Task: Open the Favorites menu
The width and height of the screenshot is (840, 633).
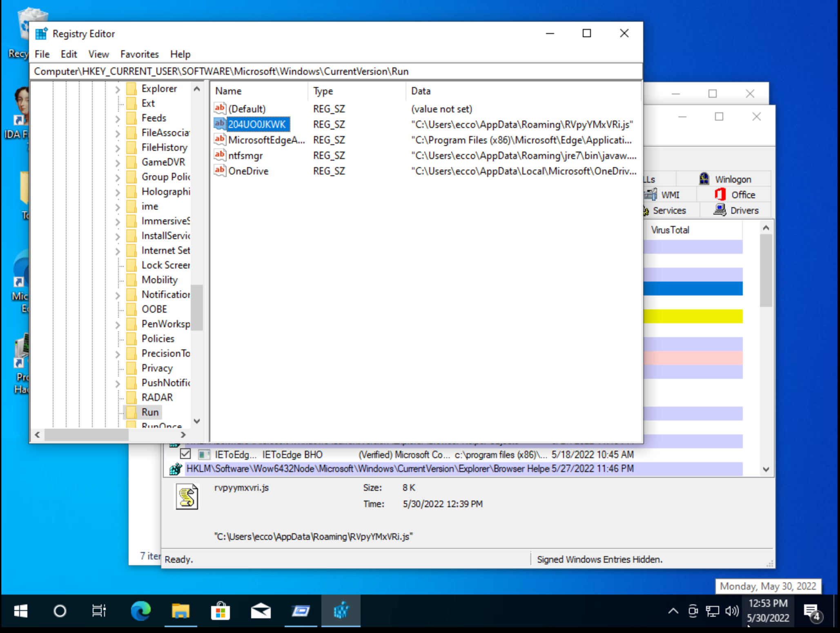Action: [x=139, y=54]
